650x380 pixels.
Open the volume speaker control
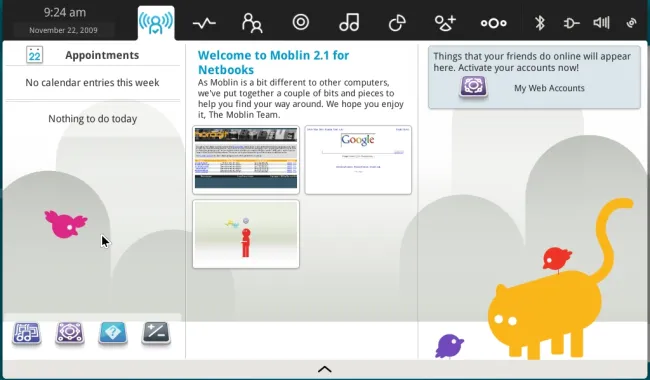pyautogui.click(x=601, y=22)
